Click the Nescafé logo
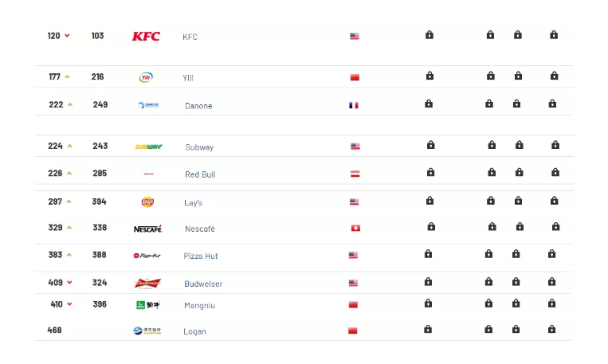The image size is (608, 364). (148, 229)
